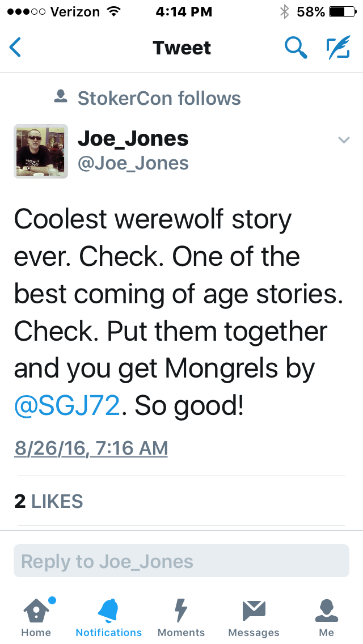The width and height of the screenshot is (363, 644).
Task: Tap the Tweet title in header
Action: point(181,48)
